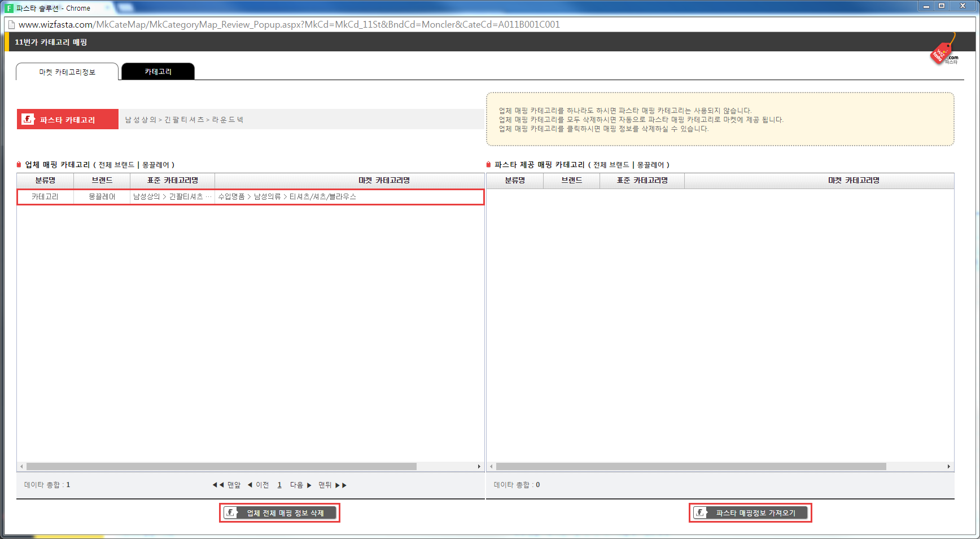Click the browser address bar URL
The width and height of the screenshot is (980, 539).
click(289, 25)
